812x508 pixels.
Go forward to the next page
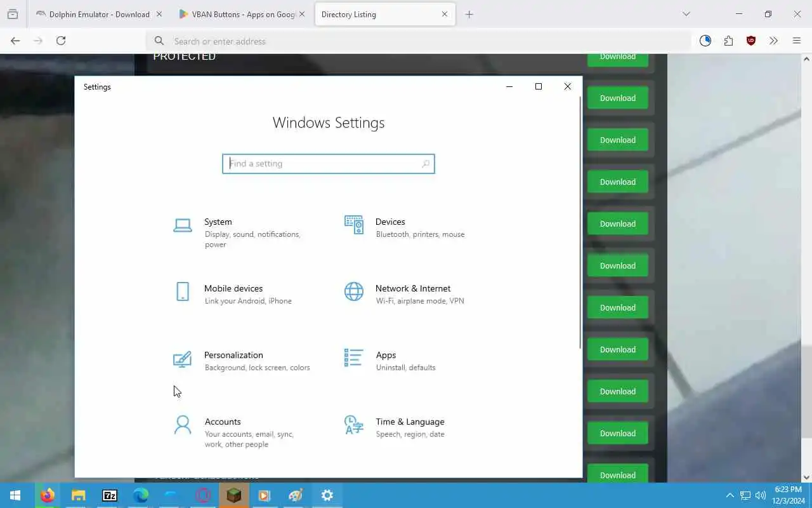click(x=38, y=41)
